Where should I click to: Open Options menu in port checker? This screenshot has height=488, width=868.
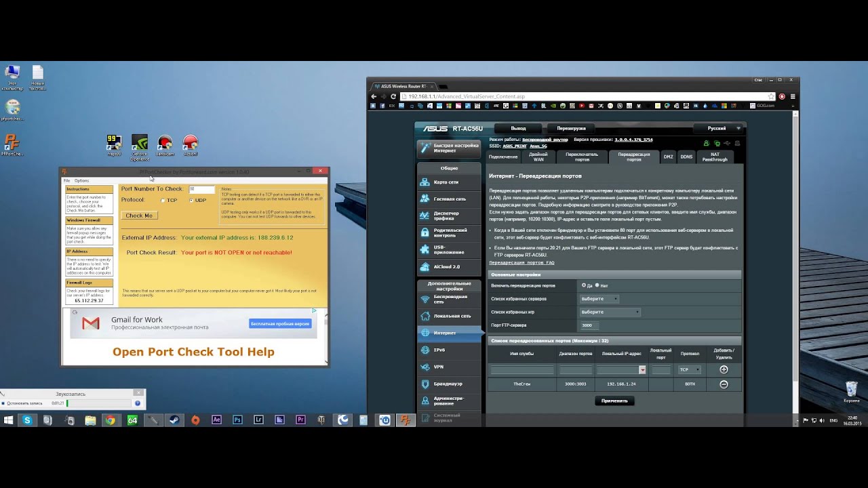point(81,181)
